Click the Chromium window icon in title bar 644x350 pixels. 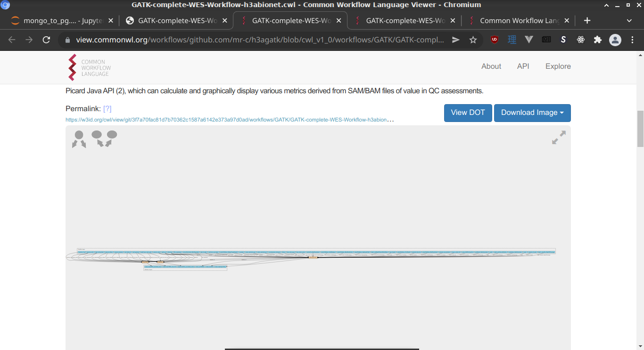coord(5,5)
